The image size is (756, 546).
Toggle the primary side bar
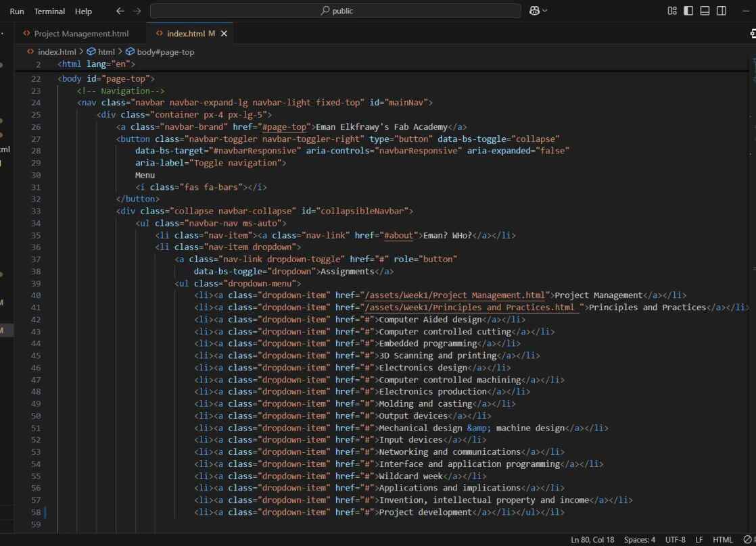[x=688, y=11]
